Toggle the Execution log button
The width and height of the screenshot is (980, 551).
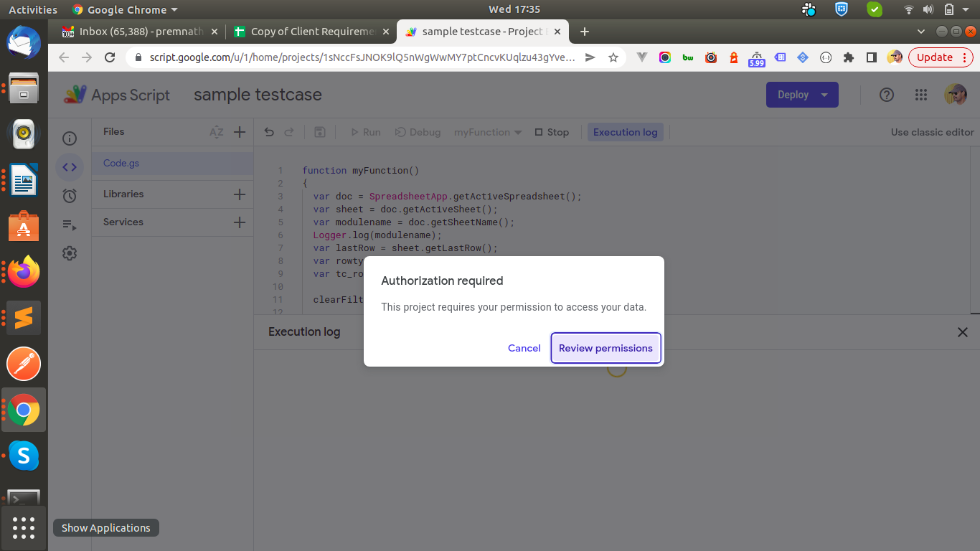point(626,132)
